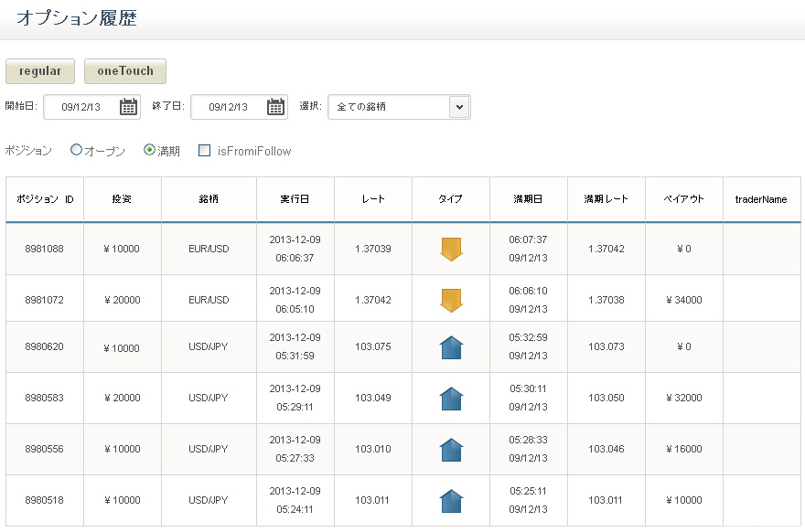Select position ID 8980620

[x=44, y=346]
